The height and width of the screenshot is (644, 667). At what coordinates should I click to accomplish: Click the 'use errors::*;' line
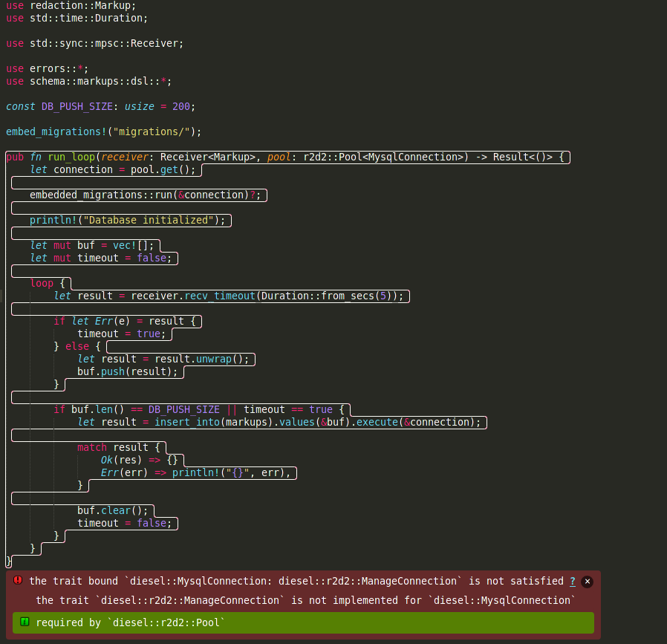(48, 68)
